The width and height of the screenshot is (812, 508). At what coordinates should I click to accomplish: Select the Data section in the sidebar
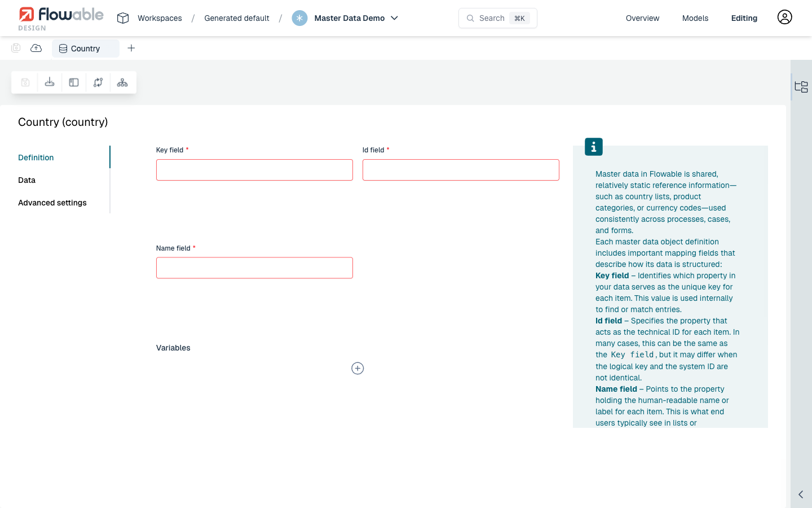coord(27,180)
